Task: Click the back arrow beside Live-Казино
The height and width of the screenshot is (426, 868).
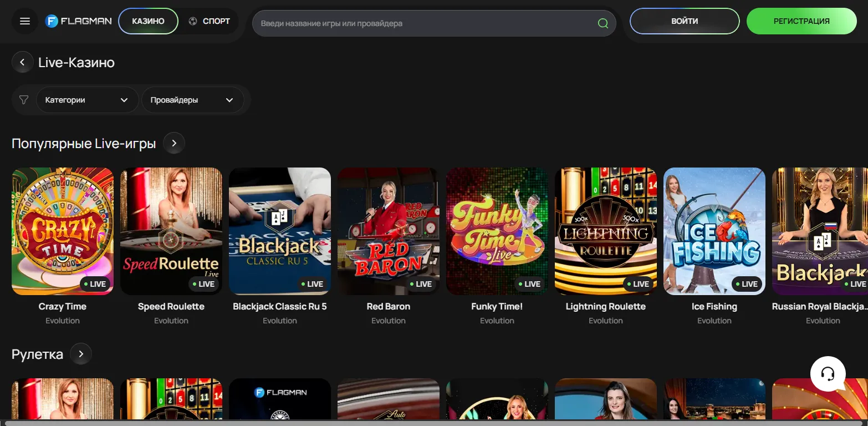Action: pos(22,63)
